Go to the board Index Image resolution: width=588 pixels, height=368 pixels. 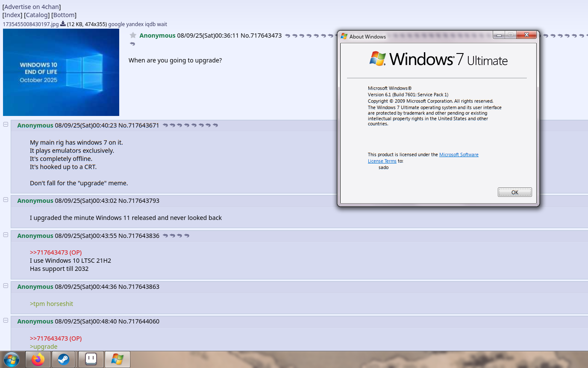click(x=12, y=15)
